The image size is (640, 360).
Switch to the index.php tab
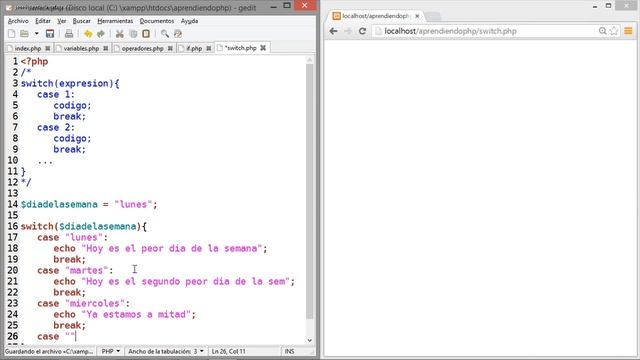click(28, 48)
